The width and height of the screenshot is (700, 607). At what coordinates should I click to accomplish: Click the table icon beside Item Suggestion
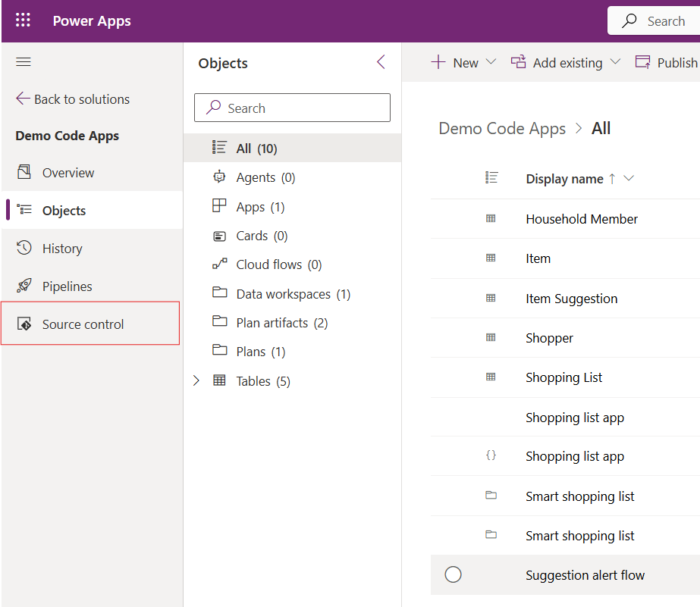pyautogui.click(x=491, y=298)
